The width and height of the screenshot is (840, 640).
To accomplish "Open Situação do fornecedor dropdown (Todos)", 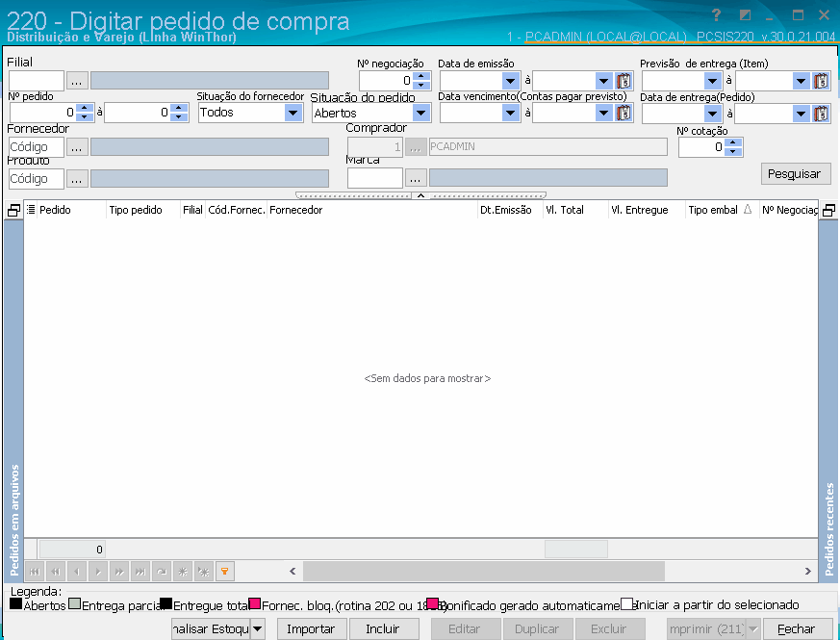I will (293, 114).
